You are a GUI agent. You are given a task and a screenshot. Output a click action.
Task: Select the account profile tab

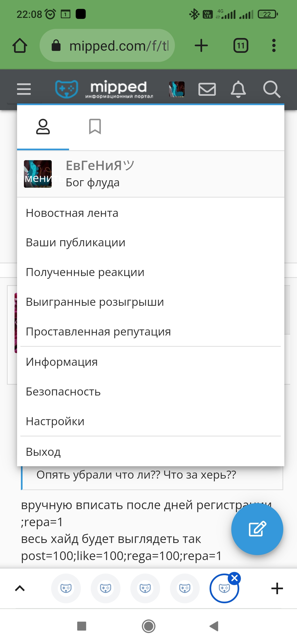pos(43,127)
